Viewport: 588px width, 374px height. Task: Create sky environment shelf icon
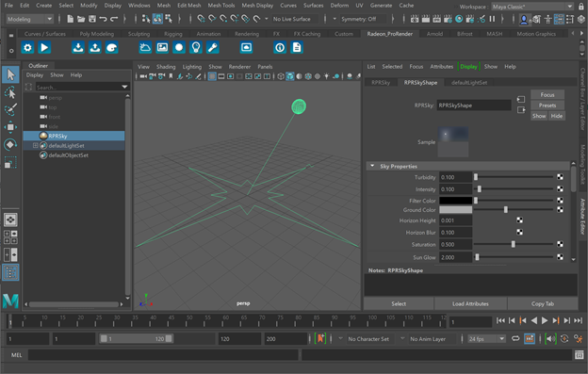point(145,48)
